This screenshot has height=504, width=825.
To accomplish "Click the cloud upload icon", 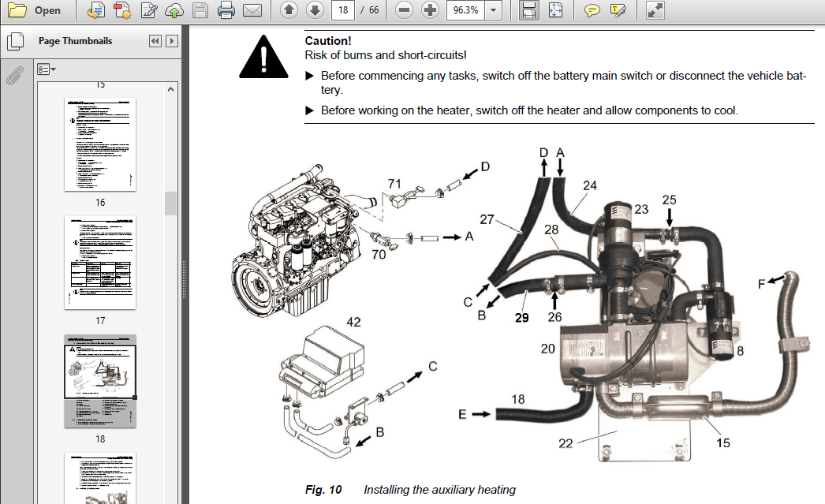I will (x=174, y=10).
